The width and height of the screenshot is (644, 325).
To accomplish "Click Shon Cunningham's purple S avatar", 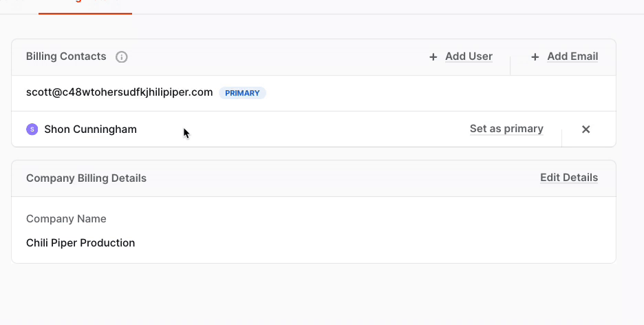I will (x=32, y=129).
